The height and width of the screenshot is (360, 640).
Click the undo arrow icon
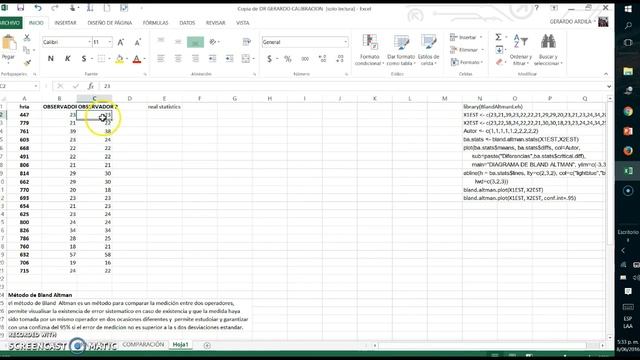(38, 8)
